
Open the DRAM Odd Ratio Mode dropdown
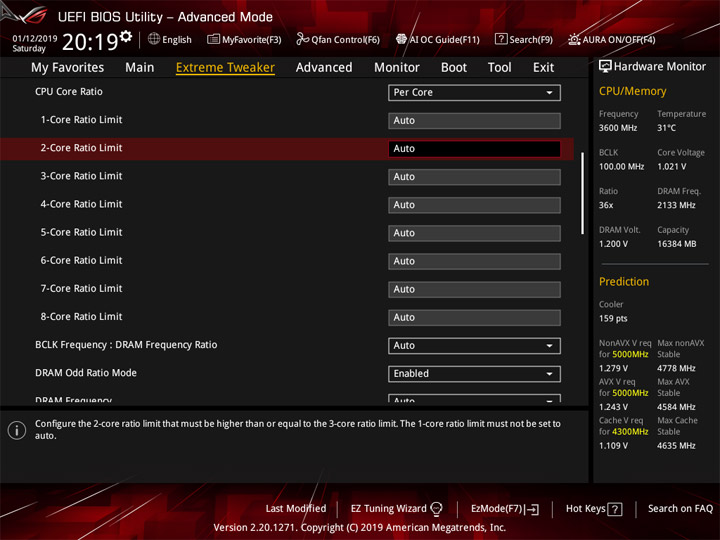coord(474,373)
